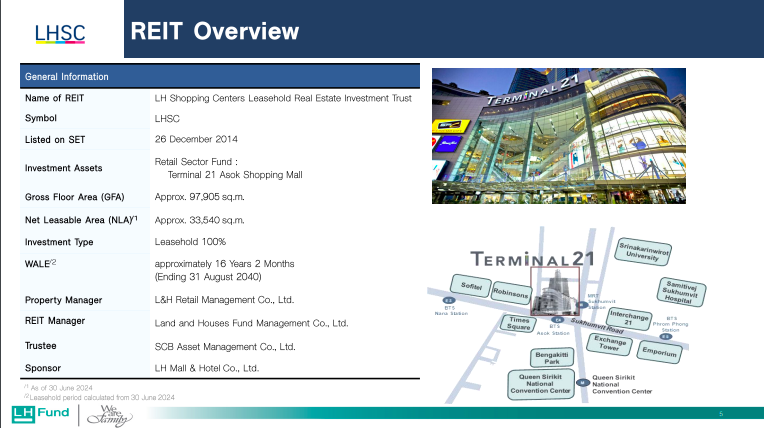Click the Investment Assets label
This screenshot has height=428, width=764.
click(64, 168)
